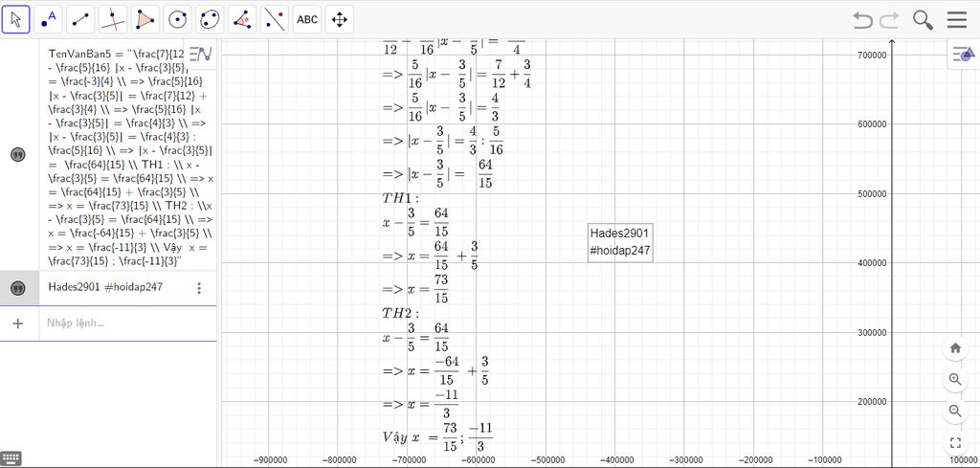The image size is (980, 468).
Task: Zoom out of the graphics view
Action: (955, 411)
